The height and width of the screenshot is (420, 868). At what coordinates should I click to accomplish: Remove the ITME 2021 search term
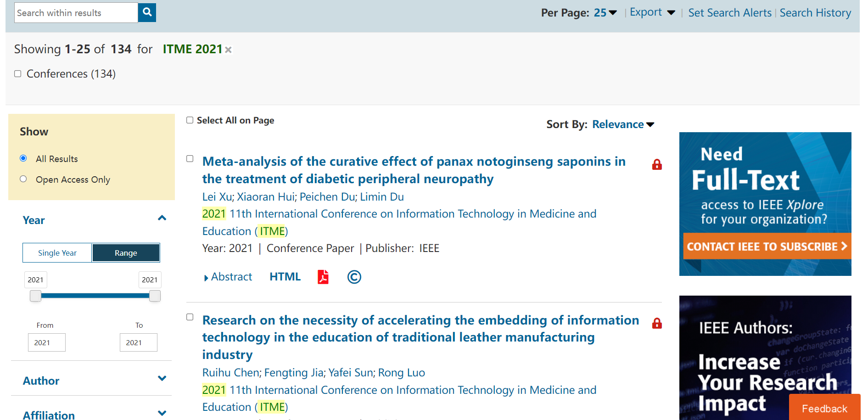point(228,50)
